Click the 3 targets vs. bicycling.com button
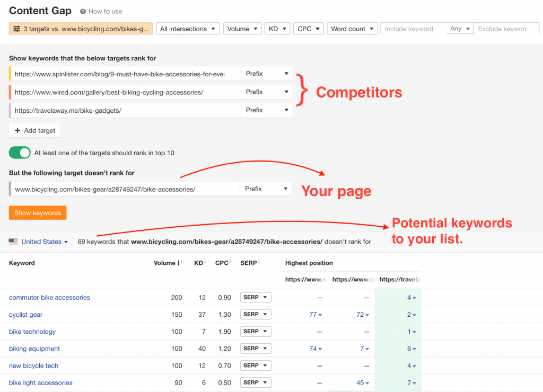Screen dimensions: 543x392 [x=81, y=29]
